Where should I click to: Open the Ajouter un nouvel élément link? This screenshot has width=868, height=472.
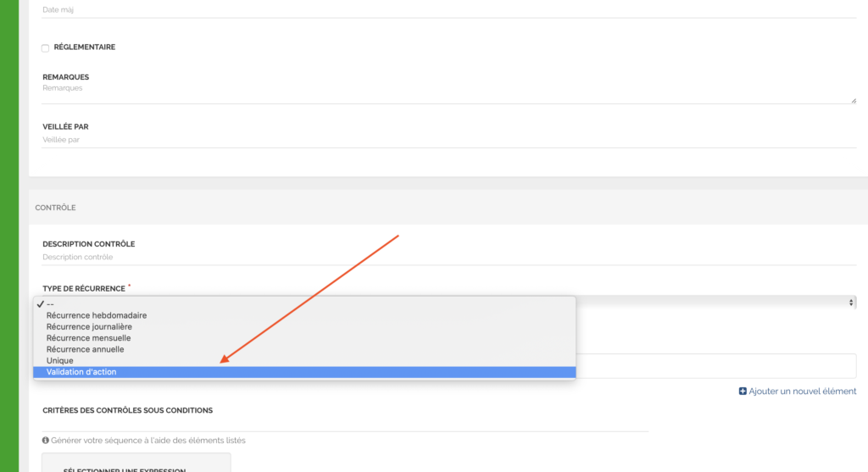[x=802, y=391]
